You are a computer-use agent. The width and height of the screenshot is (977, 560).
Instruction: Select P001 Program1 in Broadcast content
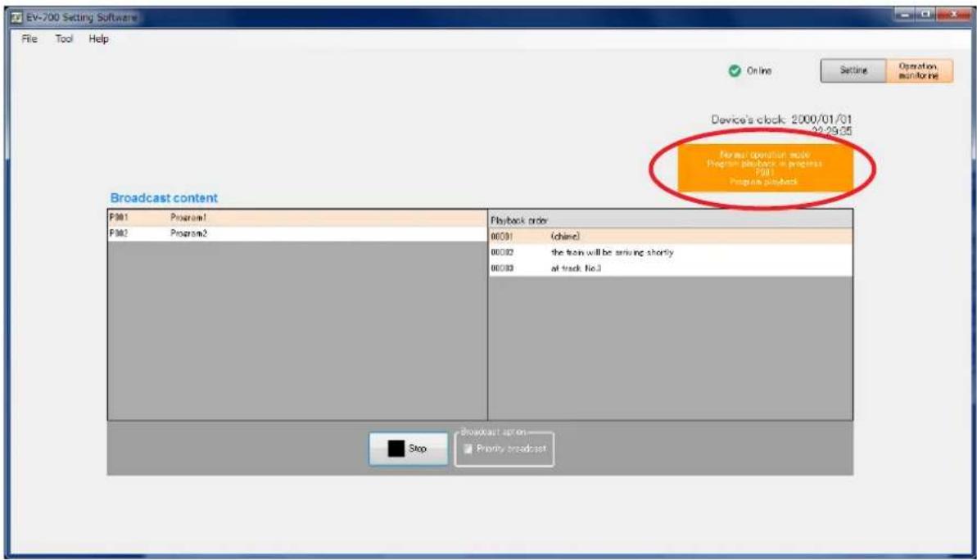(297, 218)
